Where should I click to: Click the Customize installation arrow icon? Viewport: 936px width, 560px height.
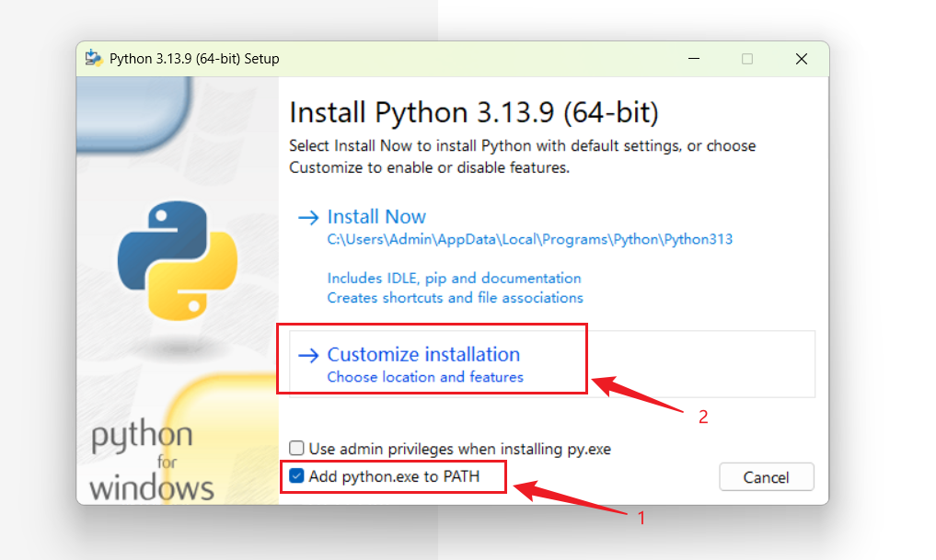pyautogui.click(x=308, y=356)
